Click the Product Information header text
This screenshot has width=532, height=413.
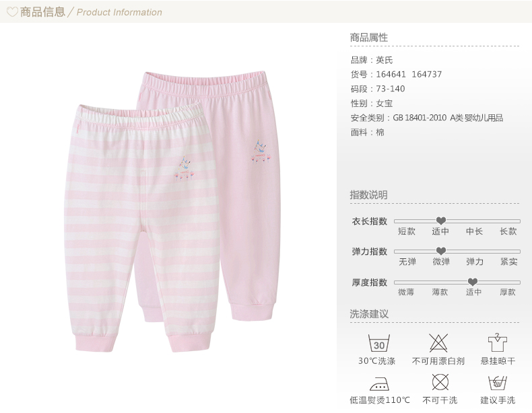[119, 13]
